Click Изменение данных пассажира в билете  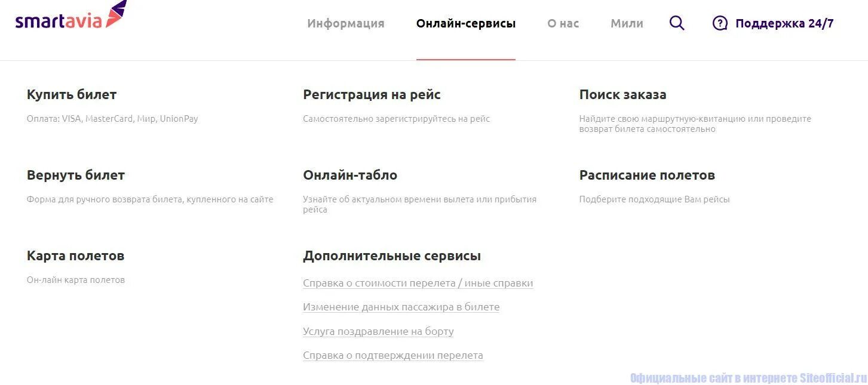401,307
